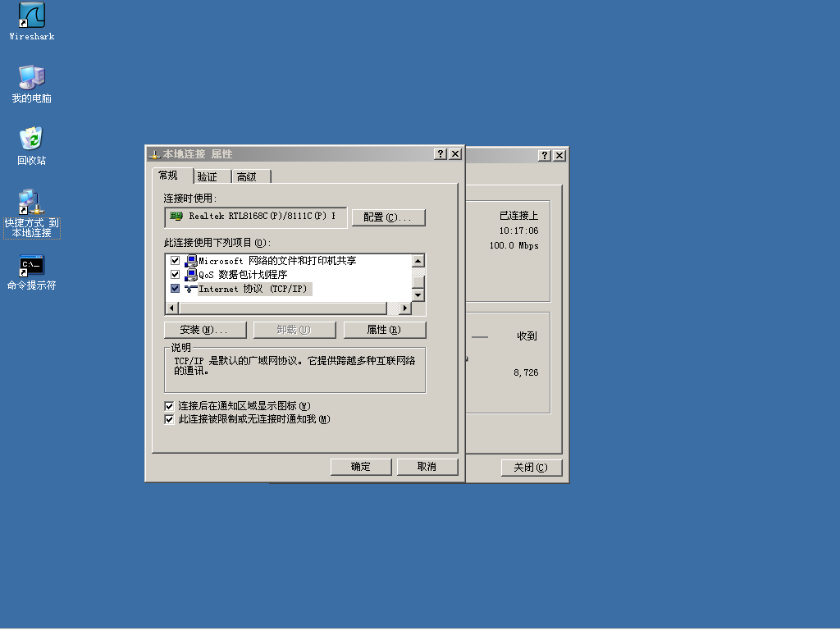Select the Microsoft 网络的文件和打印机共享 row text
This screenshot has height=630, width=840.
coord(277,261)
